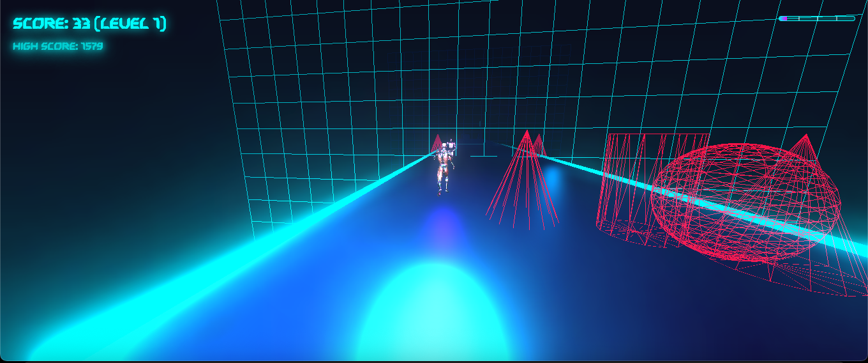Click the large red wireframe cone mid-track

524,185
